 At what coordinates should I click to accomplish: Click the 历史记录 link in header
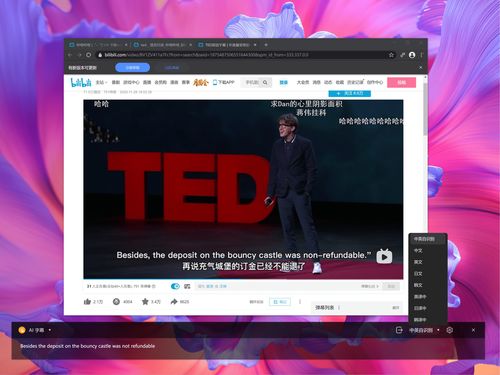tap(355, 82)
